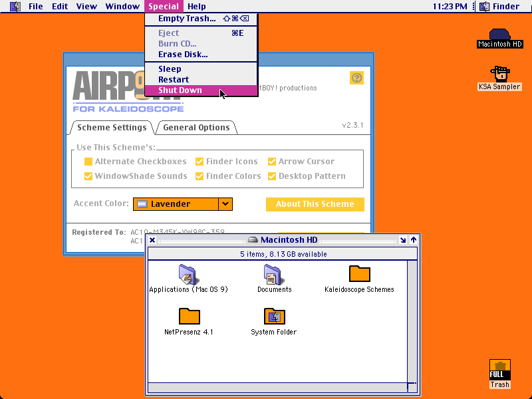Click the zoom arrow in Macintosh HD title bar

point(403,240)
